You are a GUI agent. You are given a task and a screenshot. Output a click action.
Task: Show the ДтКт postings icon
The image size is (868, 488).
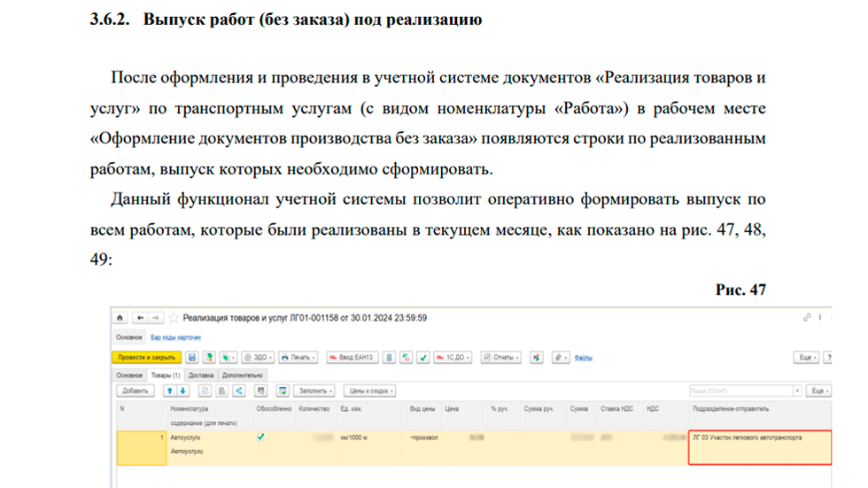(407, 358)
